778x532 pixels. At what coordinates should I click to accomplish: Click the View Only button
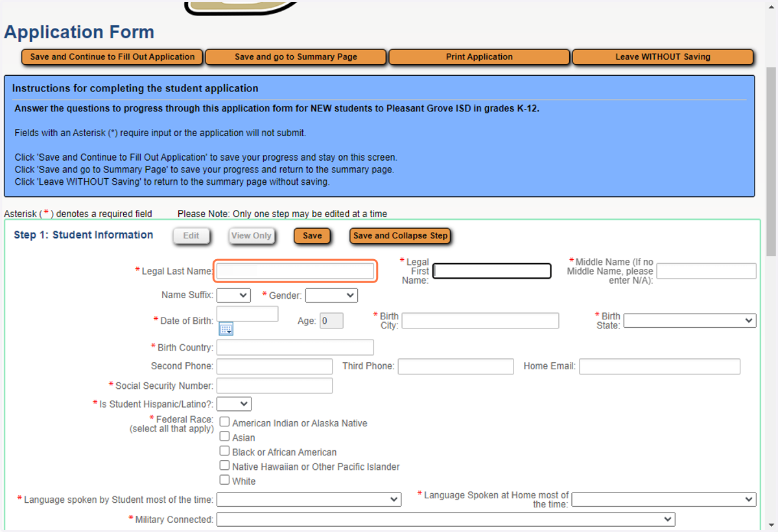tap(252, 236)
